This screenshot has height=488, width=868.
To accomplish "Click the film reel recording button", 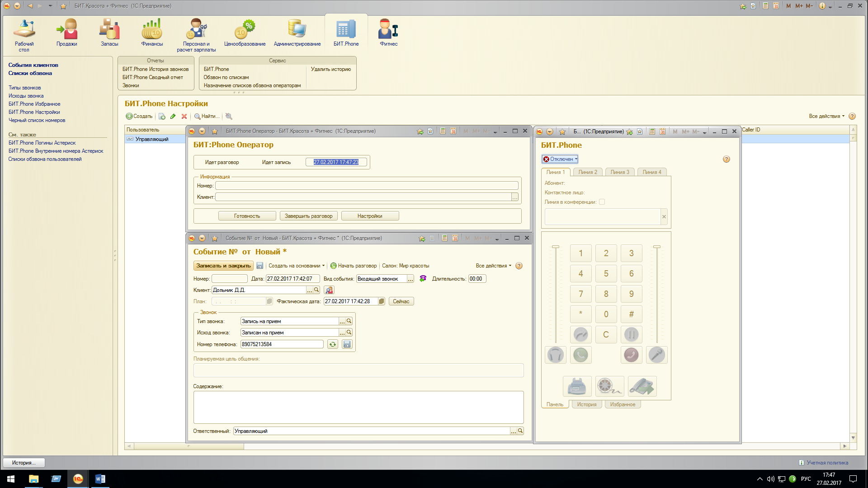I will pyautogui.click(x=609, y=386).
